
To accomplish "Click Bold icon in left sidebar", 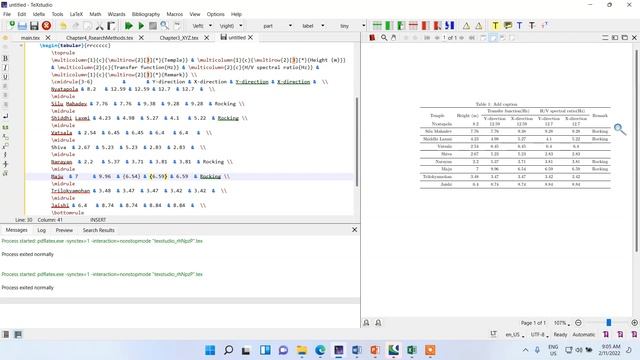I will click(5, 58).
